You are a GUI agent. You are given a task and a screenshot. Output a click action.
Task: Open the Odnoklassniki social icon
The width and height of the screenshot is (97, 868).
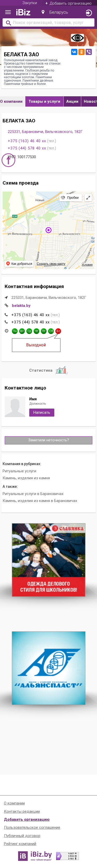(81, 52)
